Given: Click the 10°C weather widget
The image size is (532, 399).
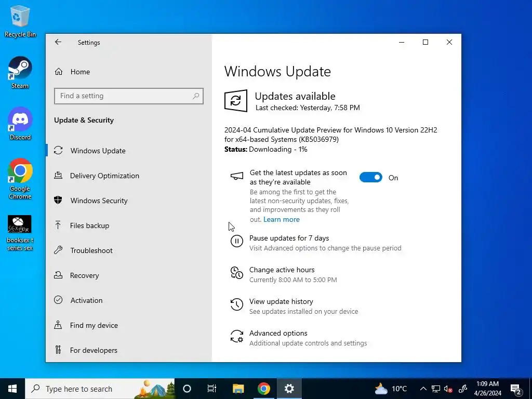Looking at the screenshot, I should pos(391,389).
